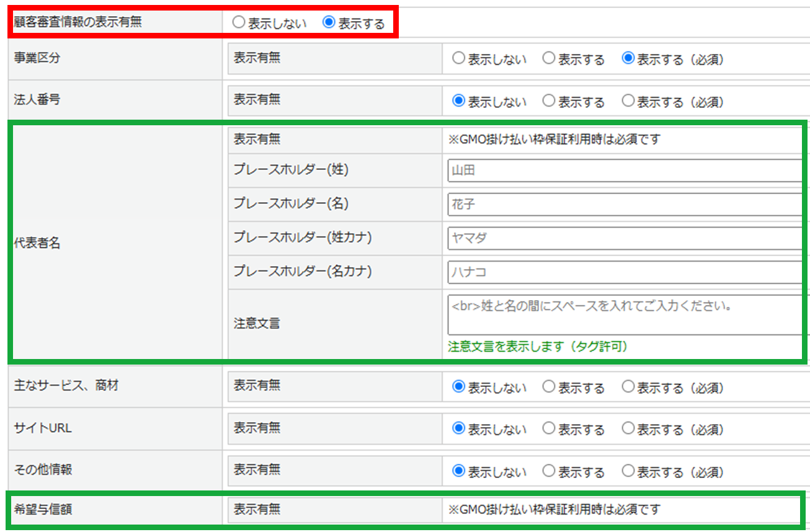
Task: Click 表示有無 text in the 主なサービス、商材 row
Action: point(257,386)
